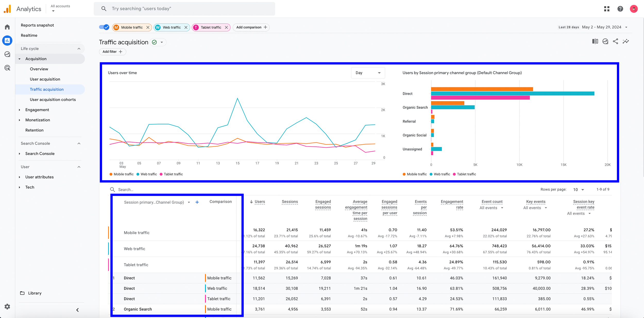
Task: Collapse the Search Console section
Action: click(x=79, y=143)
